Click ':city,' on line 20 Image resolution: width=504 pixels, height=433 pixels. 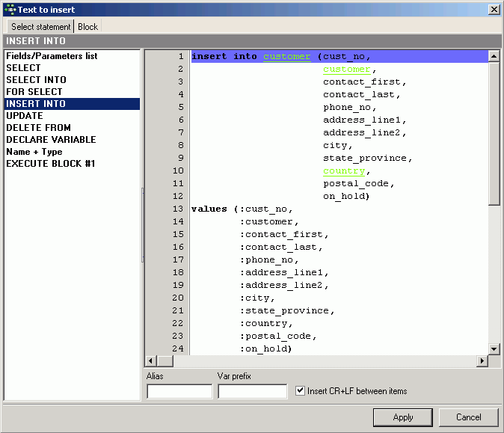(257, 298)
